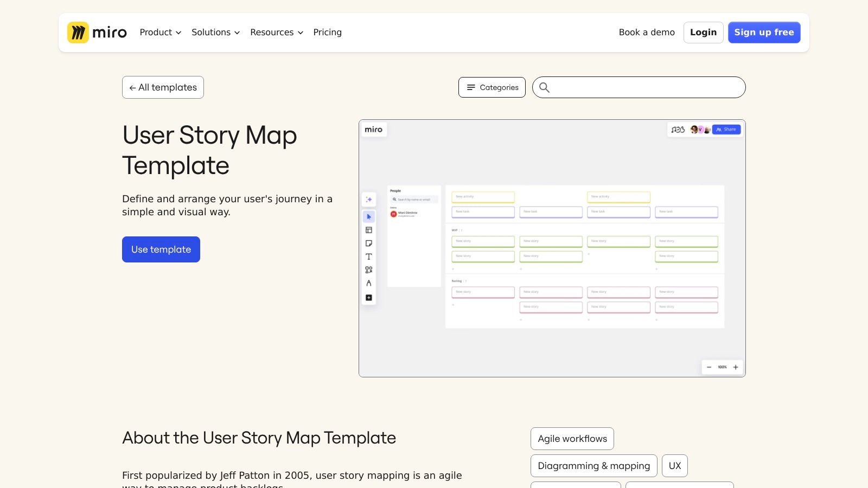Click the MVP section label in the preview
868x488 pixels.
pyautogui.click(x=455, y=230)
